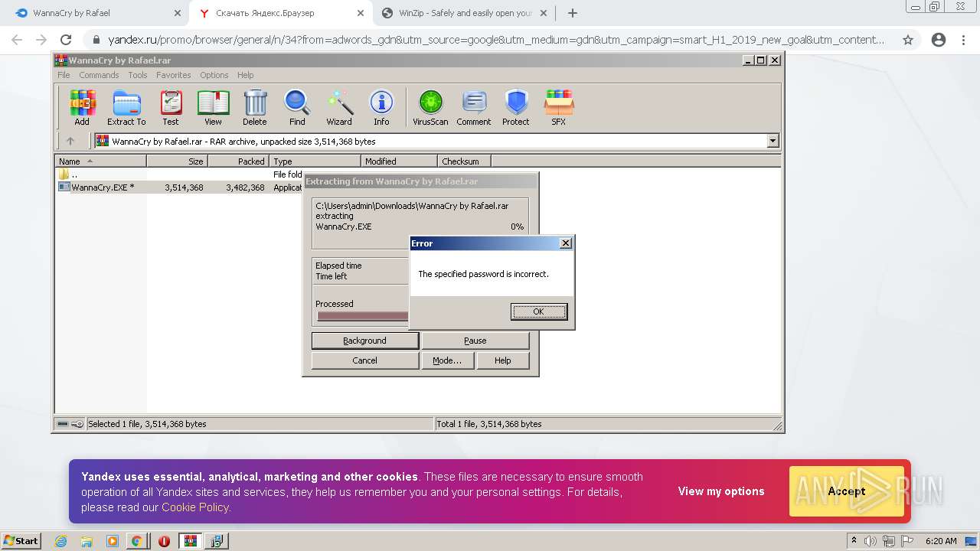Open Opera from the taskbar
Image resolution: width=980 pixels, height=551 pixels.
click(164, 541)
